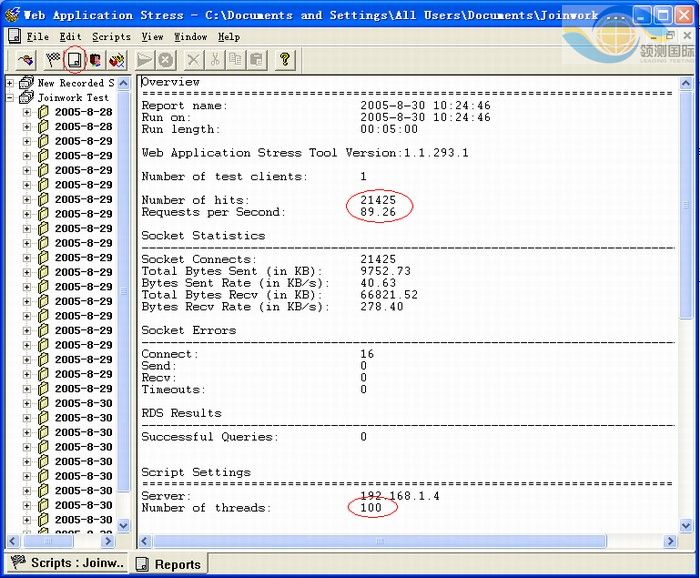Viewport: 700px width, 578px height.
Task: Select the Joinwork Test report group
Action: click(x=73, y=97)
